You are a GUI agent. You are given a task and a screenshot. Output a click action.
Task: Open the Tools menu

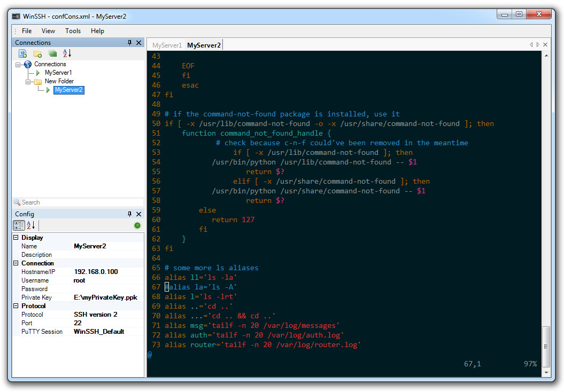tap(73, 31)
